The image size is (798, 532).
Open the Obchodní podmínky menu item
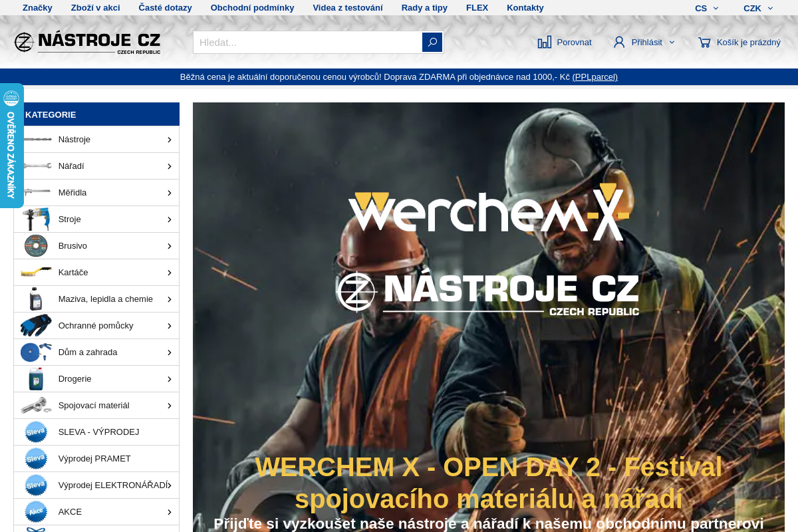253,8
